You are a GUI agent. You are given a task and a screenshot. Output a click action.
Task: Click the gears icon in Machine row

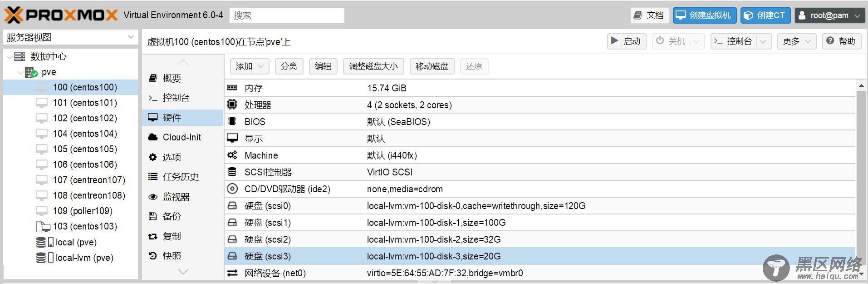coord(232,155)
